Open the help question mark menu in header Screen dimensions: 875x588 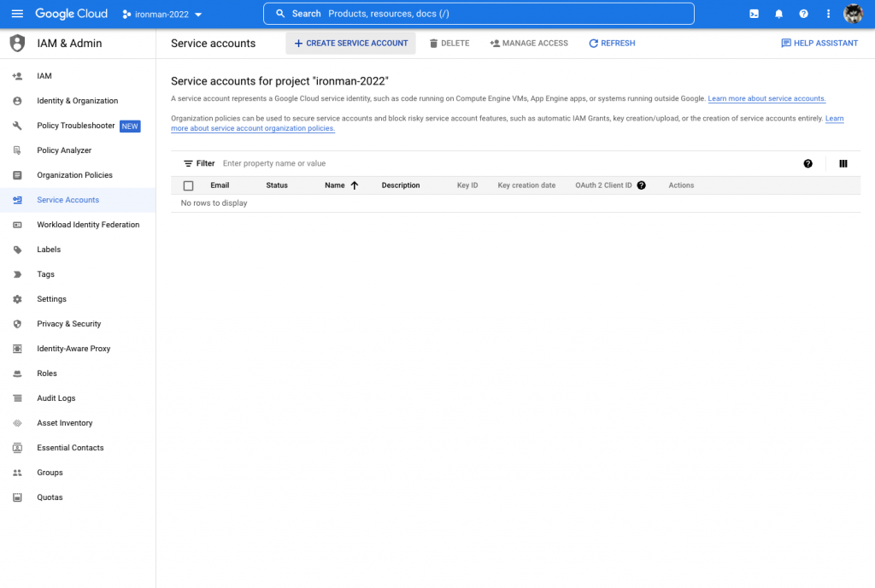coord(803,14)
